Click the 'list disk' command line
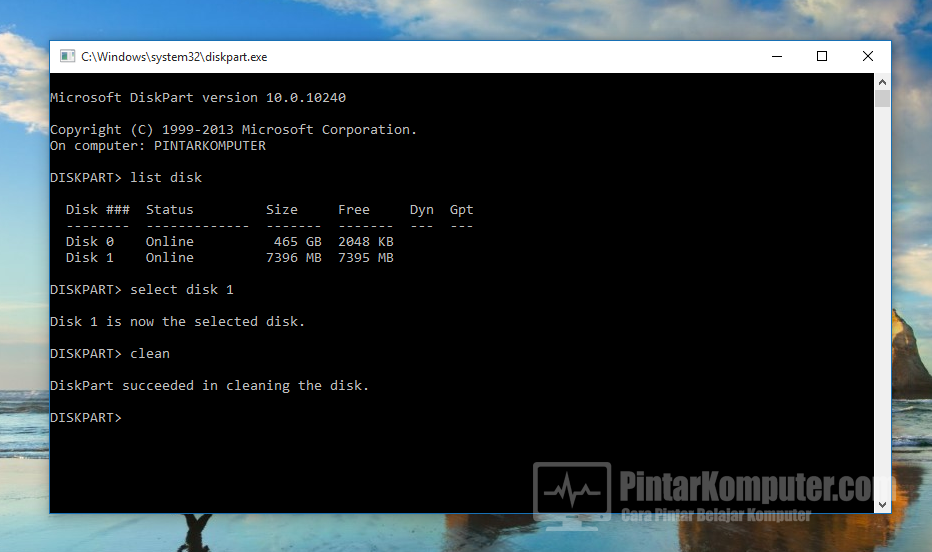The width and height of the screenshot is (932, 552). 126,178
